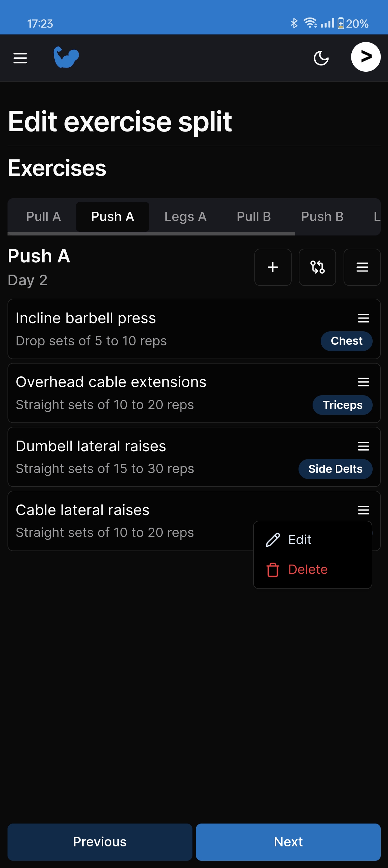Select the Push B tab

tap(322, 217)
